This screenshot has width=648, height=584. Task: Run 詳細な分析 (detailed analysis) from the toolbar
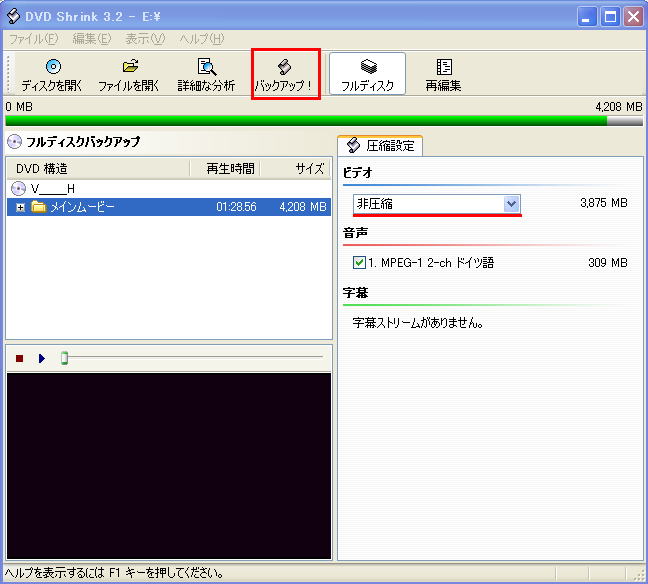(206, 74)
